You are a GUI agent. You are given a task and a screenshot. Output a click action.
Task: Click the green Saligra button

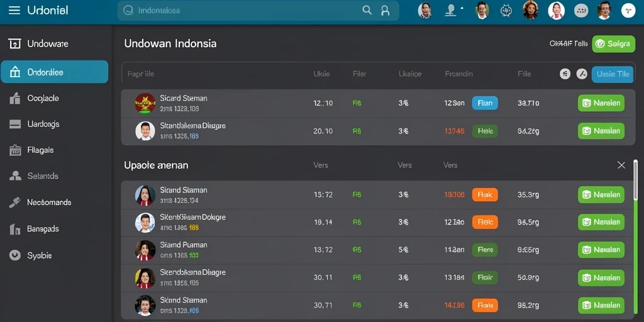614,44
